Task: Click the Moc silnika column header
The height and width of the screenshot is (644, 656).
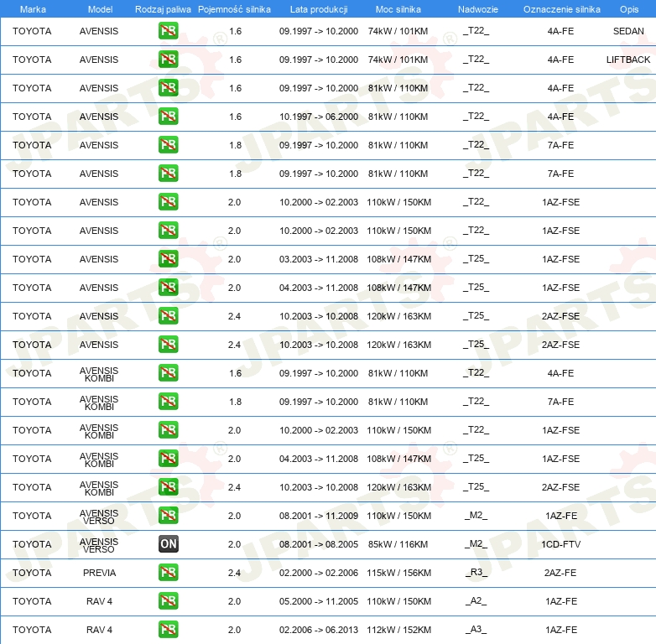Action: tap(398, 9)
